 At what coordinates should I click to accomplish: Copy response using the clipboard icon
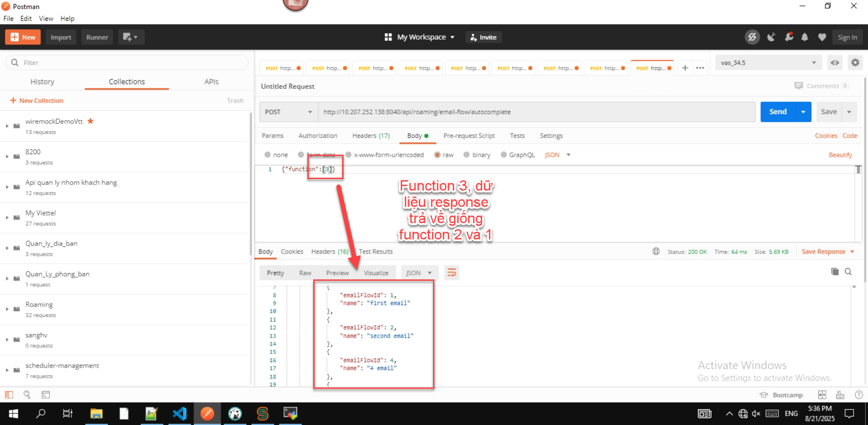835,271
